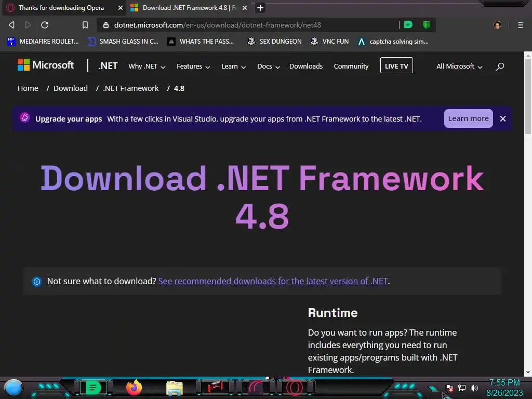Open SMASH GLASS IN C... bookmark
This screenshot has width=532, height=399.
pyautogui.click(x=123, y=42)
